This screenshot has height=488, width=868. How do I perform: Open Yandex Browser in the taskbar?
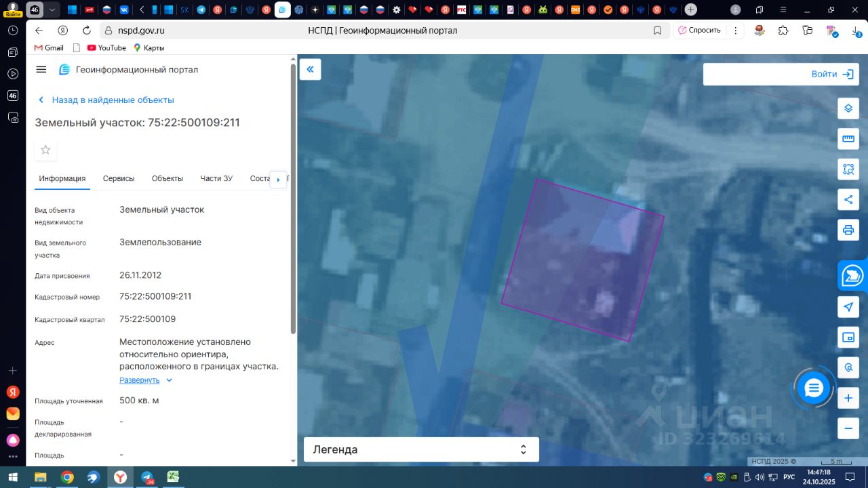pyautogui.click(x=120, y=477)
